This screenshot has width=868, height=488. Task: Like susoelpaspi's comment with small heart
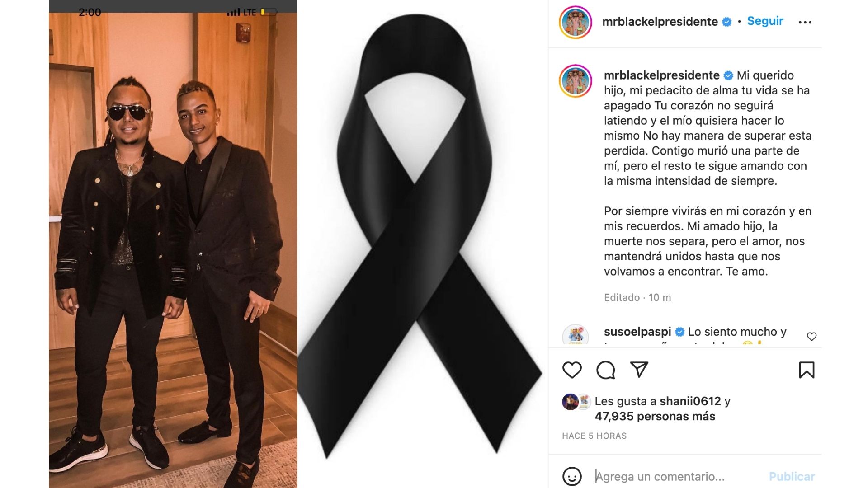[x=812, y=337]
